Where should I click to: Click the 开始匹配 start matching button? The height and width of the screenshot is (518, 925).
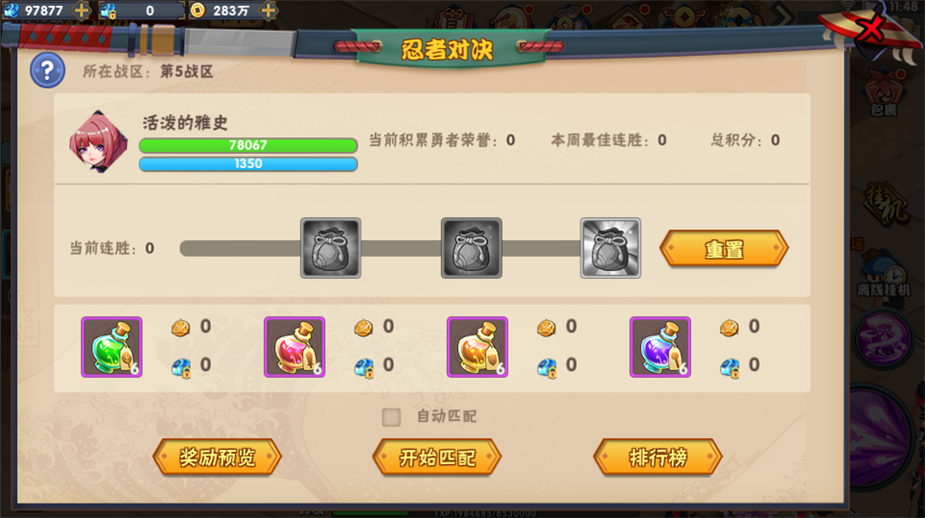point(437,457)
